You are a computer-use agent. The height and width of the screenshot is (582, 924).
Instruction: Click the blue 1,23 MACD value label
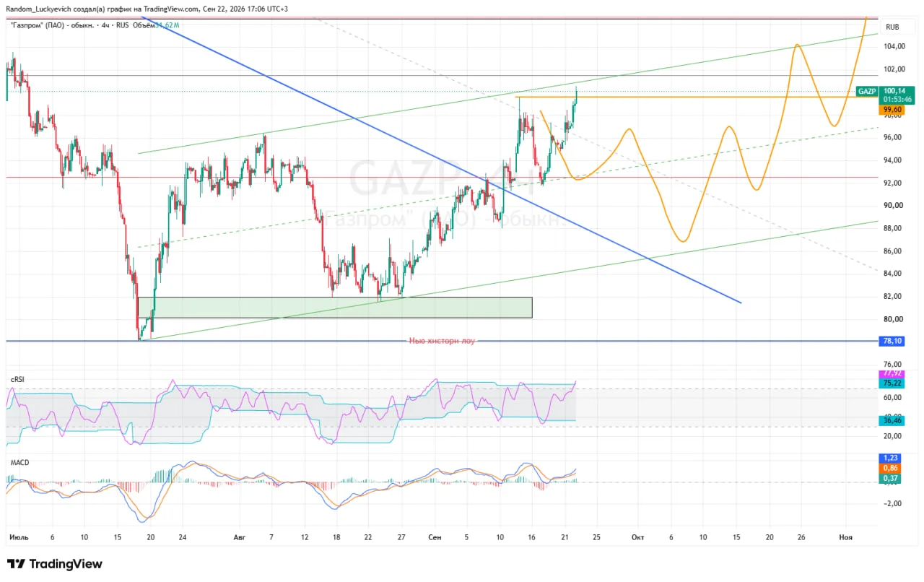890,458
